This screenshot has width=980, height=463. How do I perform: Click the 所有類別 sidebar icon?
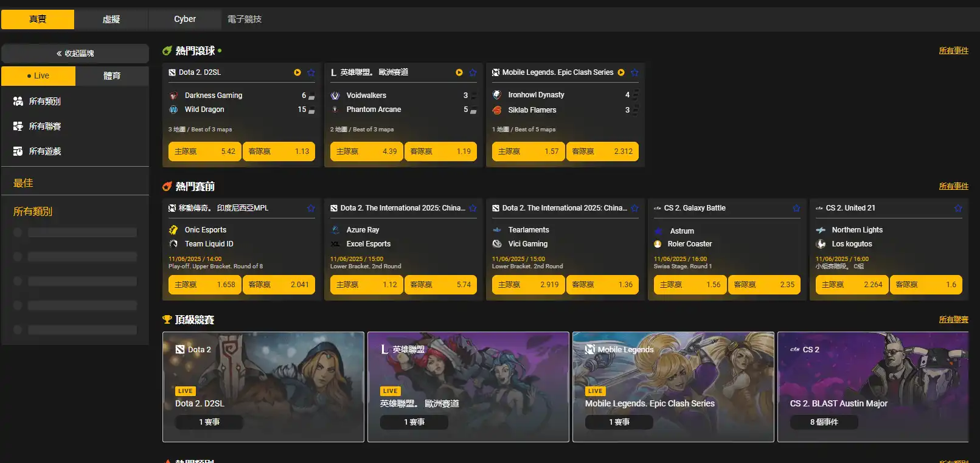18,101
